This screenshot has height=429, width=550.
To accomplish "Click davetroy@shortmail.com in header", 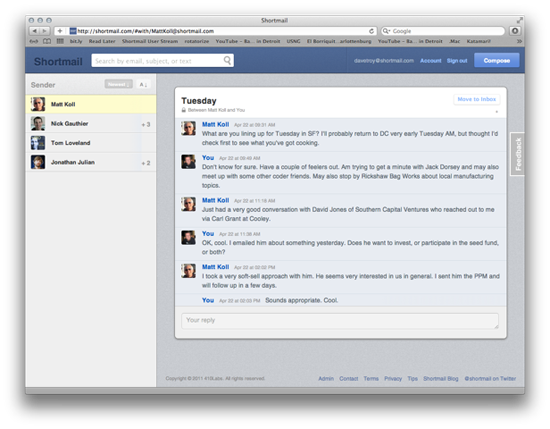I will pos(384,61).
